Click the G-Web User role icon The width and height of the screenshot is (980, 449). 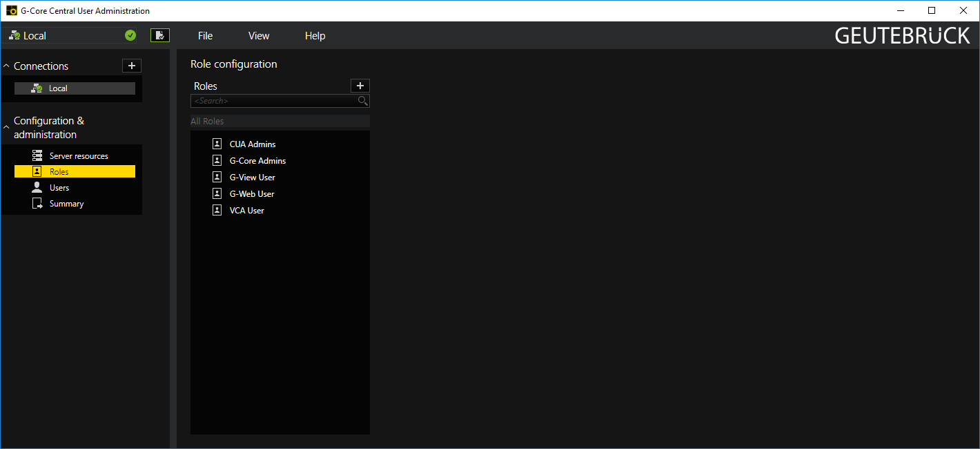217,194
